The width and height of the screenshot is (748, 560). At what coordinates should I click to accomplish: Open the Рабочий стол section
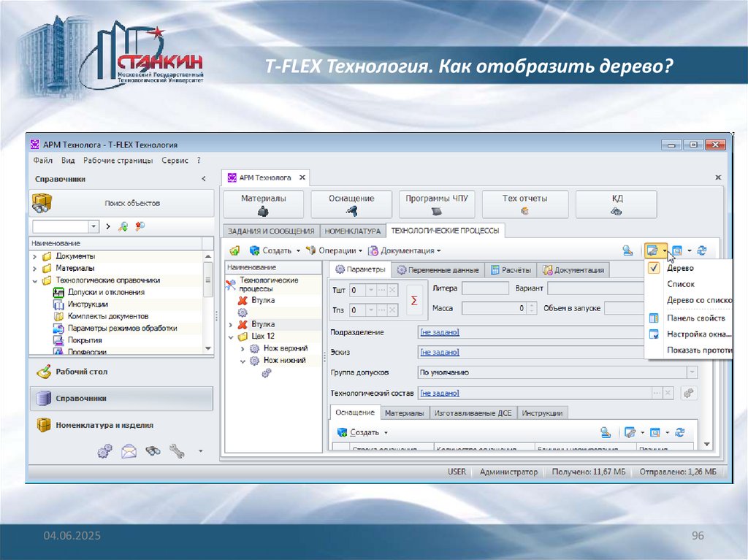pos(121,372)
